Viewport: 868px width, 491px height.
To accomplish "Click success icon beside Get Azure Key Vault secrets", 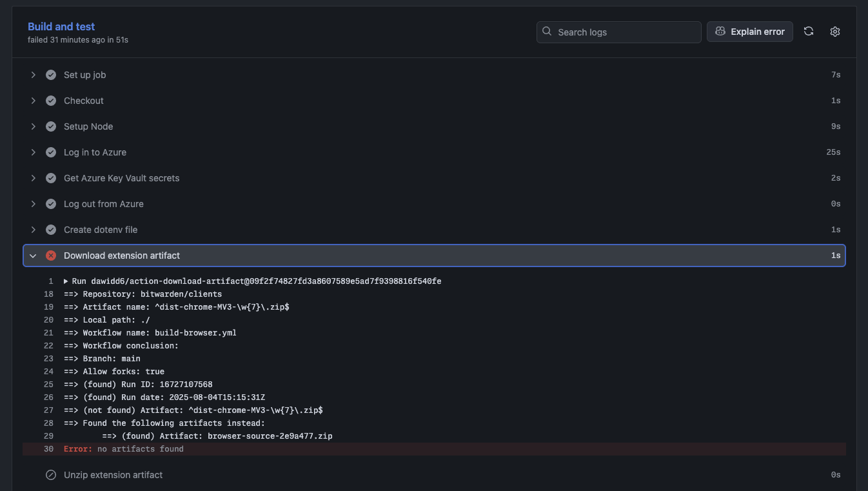I will coord(51,178).
